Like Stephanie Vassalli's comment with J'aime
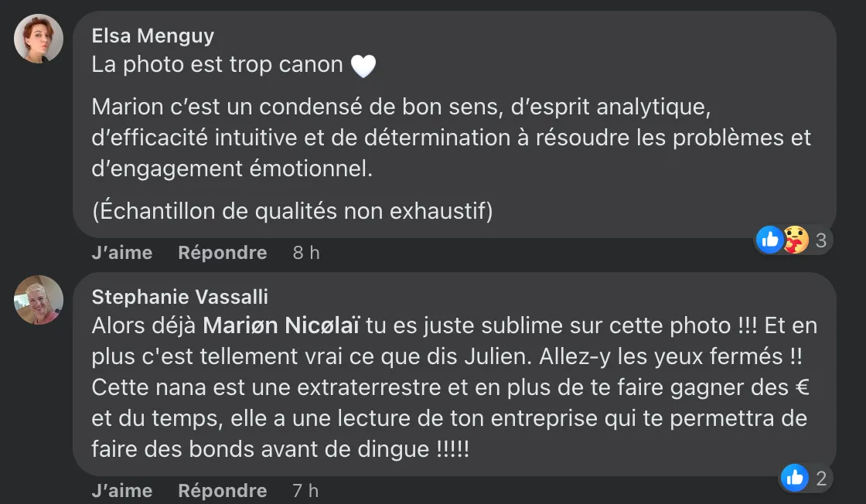Viewport: 866px width, 504px height. 122,490
